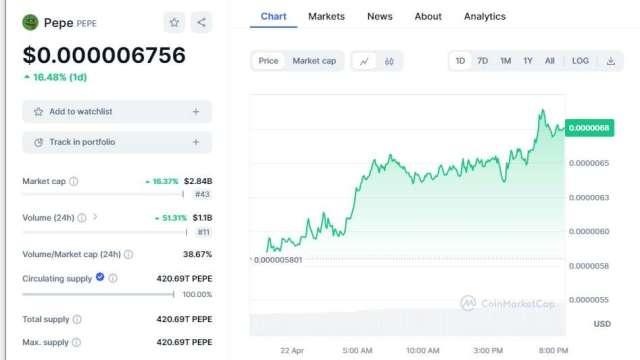Screen dimensions: 640x360
Task: Enable LOG scale on chart
Action: [580, 61]
